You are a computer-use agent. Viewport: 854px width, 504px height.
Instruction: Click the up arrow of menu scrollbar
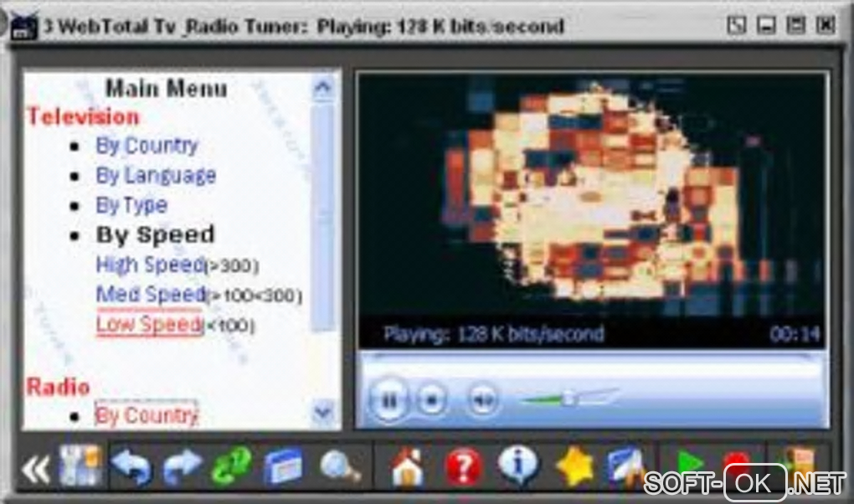pos(323,87)
